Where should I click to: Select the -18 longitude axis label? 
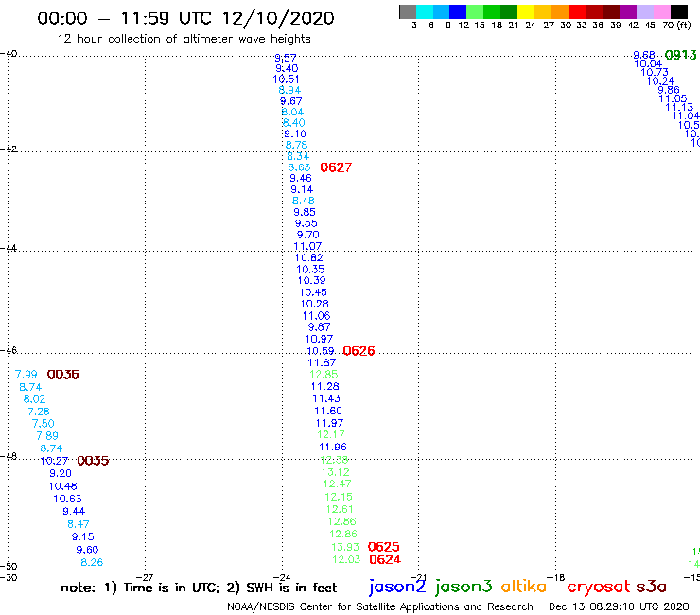(556, 577)
